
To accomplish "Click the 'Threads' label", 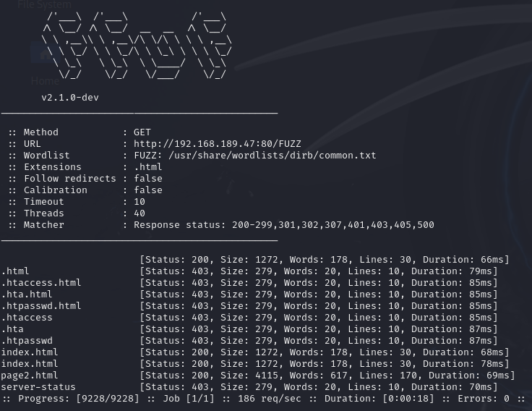I will (x=44, y=213).
